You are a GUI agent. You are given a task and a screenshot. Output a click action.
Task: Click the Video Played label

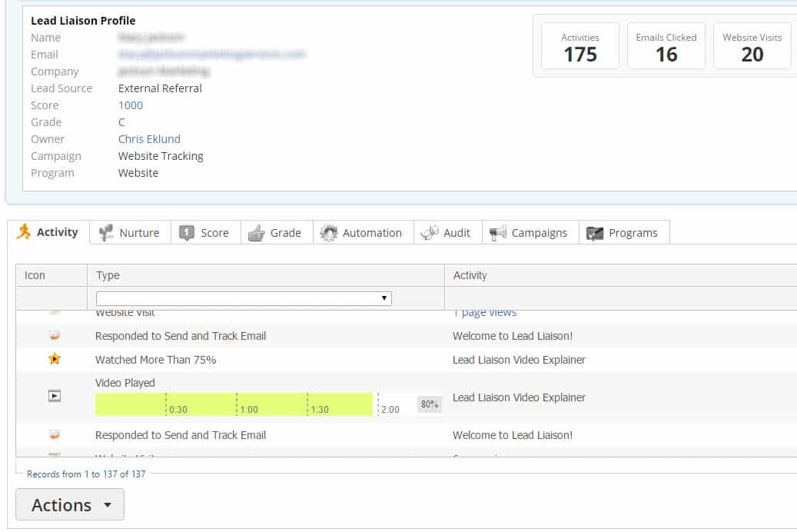[125, 382]
